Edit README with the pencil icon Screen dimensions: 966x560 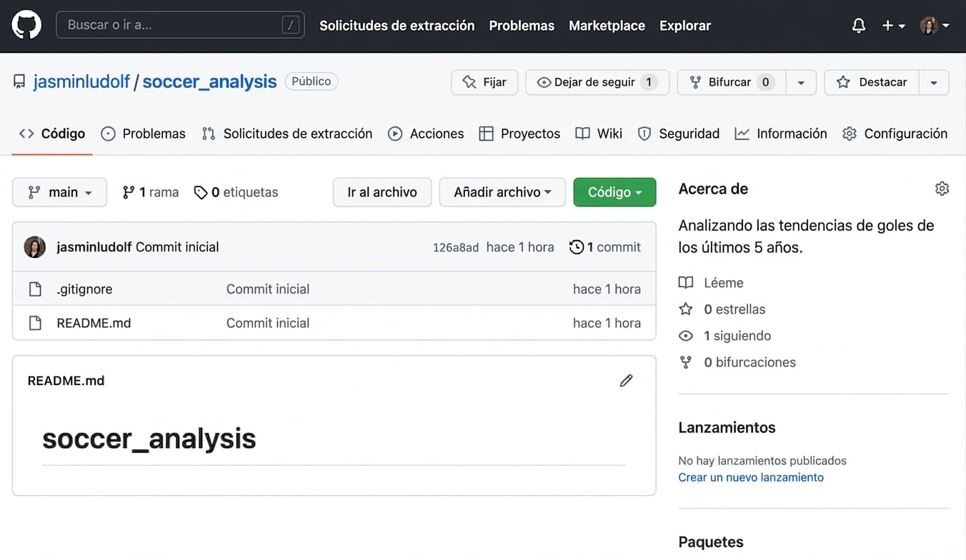point(627,381)
